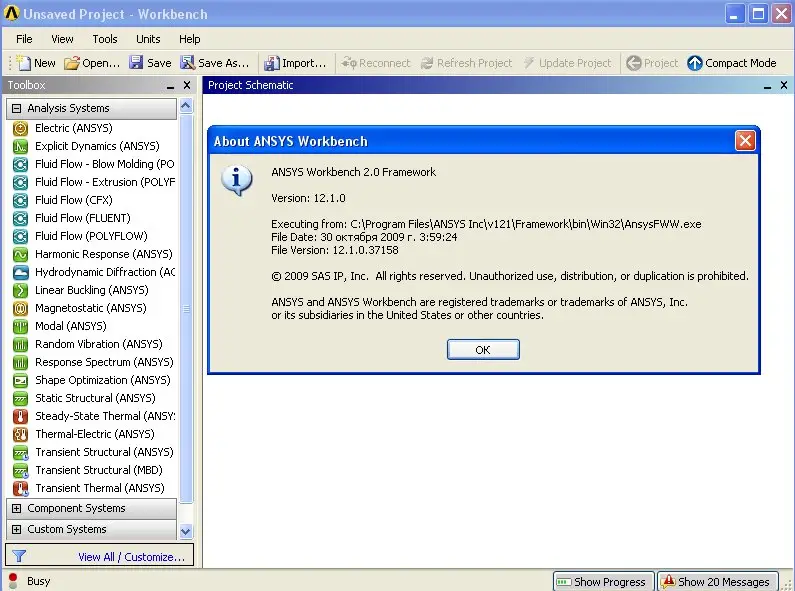Select the Response Spectrum (ANSYS) icon
Viewport: 795px width, 591px height.
[x=20, y=362]
